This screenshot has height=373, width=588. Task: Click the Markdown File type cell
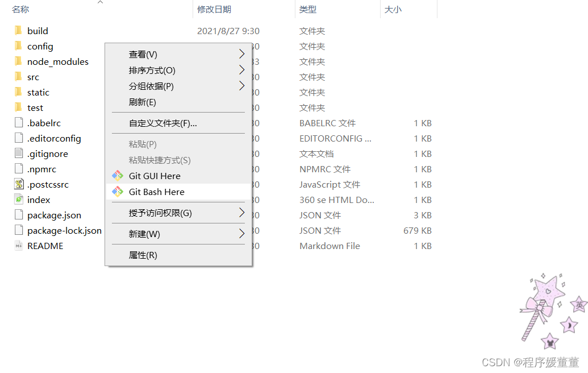coord(330,246)
